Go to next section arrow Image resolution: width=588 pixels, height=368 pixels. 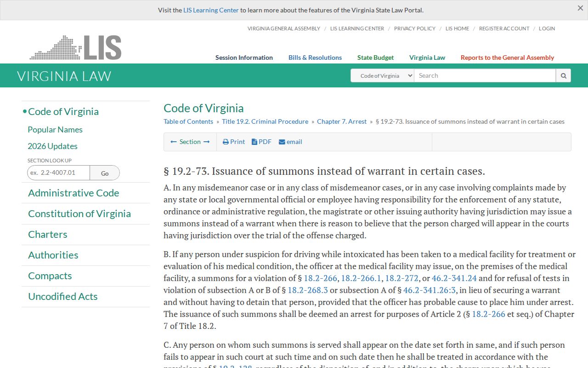(x=207, y=142)
